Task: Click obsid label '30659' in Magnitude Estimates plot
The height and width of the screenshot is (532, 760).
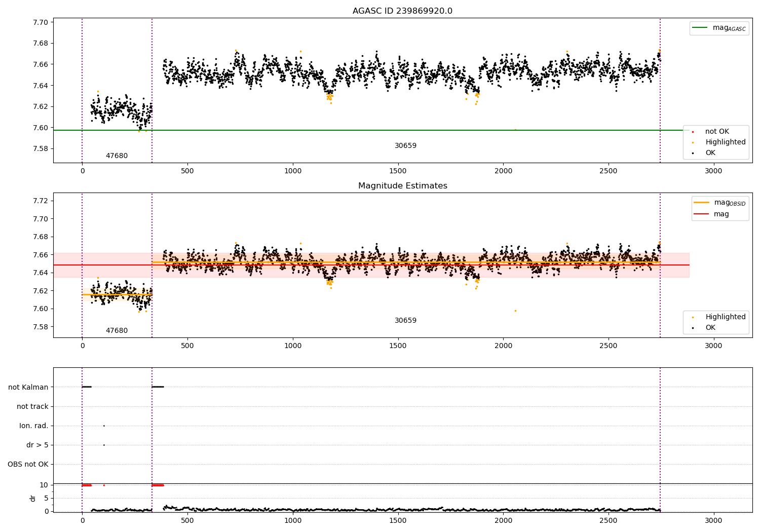Action: coord(405,320)
